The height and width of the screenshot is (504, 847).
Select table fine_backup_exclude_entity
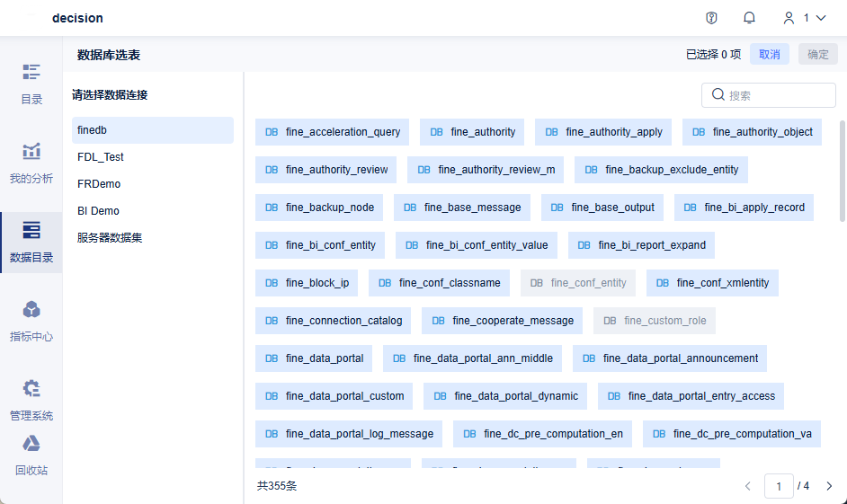click(661, 170)
